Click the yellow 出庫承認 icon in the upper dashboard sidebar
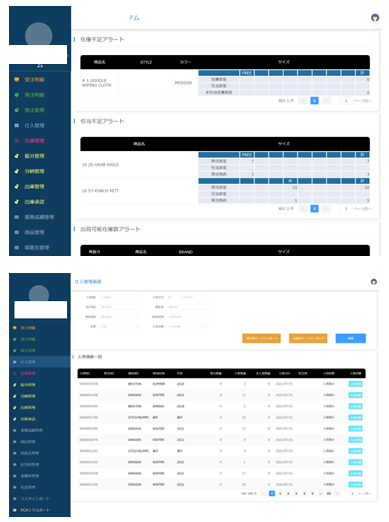Image resolution: width=389 pixels, height=522 pixels. click(x=17, y=202)
